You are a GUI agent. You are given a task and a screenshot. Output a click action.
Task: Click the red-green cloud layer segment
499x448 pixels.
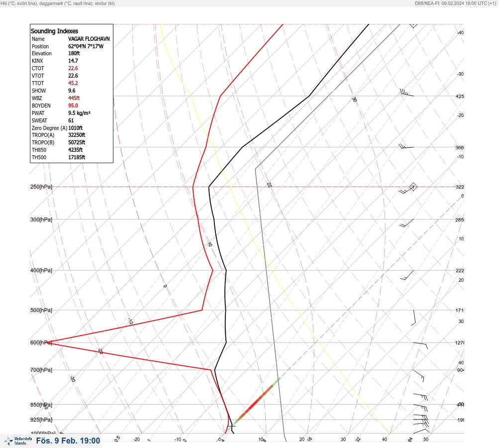tap(256, 402)
